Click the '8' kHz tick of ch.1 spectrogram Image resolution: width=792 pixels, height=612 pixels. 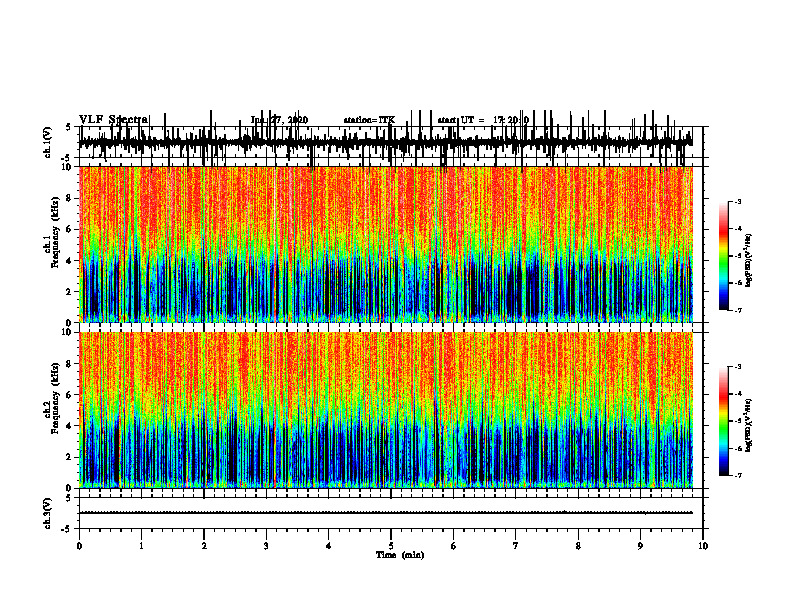pos(69,198)
